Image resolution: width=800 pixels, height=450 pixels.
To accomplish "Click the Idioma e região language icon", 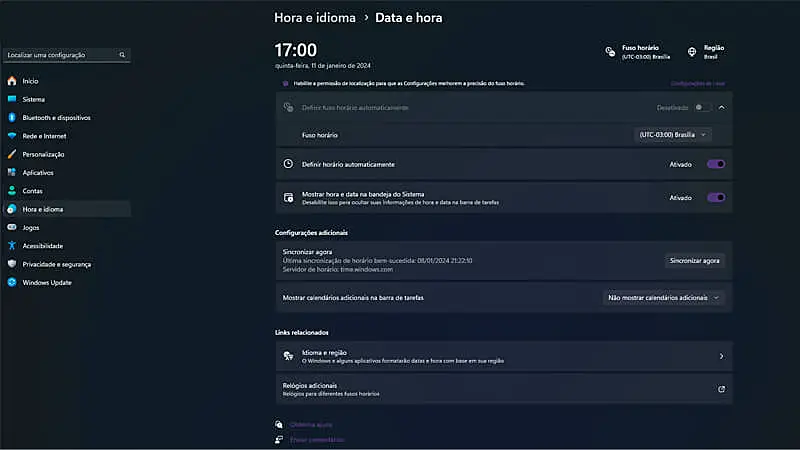I will coord(288,356).
